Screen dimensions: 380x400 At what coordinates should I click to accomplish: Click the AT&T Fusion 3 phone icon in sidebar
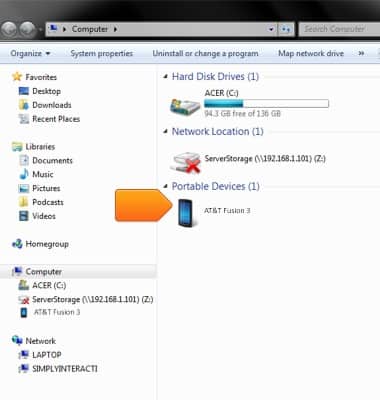coord(24,313)
